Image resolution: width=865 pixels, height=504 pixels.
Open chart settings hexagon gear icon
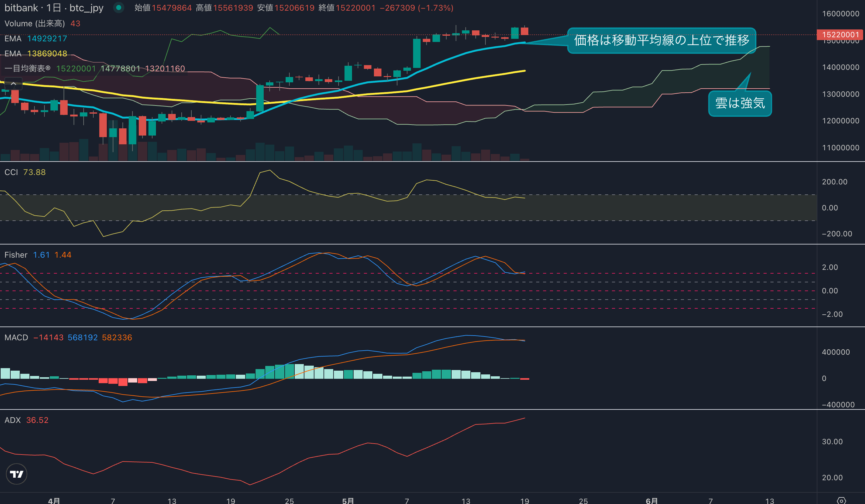(841, 501)
